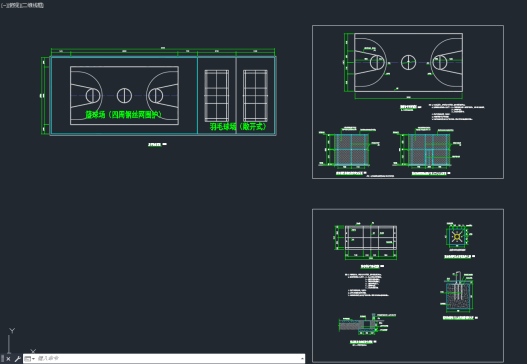Close the command line window
Image resolution: width=527 pixels, height=364 pixels.
(x=8, y=359)
